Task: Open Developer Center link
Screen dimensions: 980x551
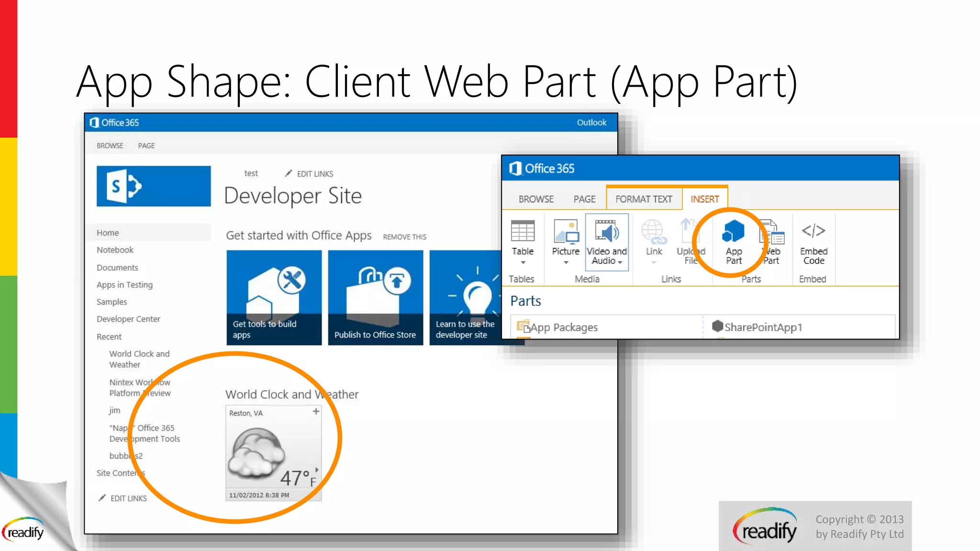Action: (x=128, y=319)
